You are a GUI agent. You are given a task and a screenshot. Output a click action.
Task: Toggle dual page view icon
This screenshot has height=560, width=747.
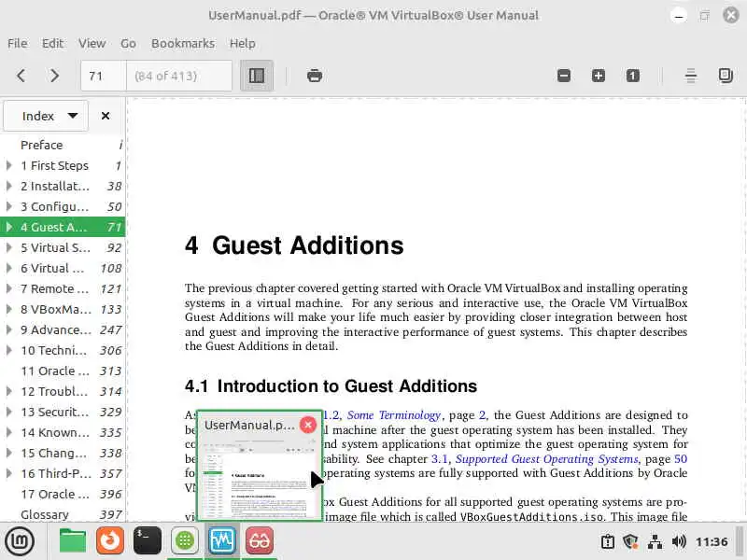point(726,76)
